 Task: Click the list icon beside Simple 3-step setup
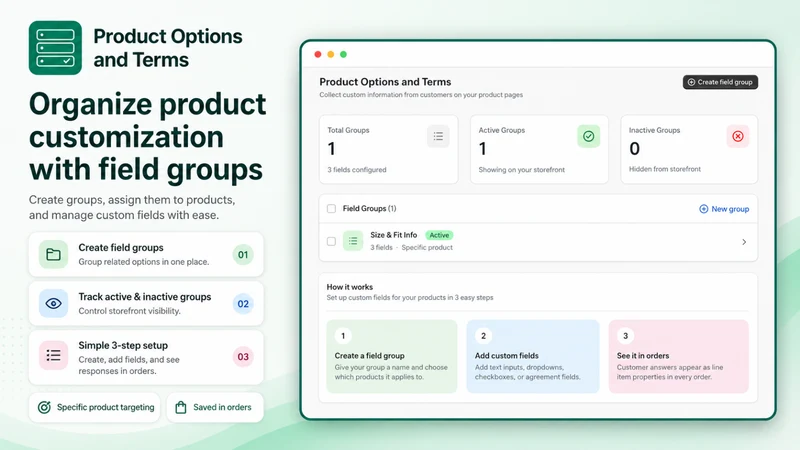pyautogui.click(x=53, y=355)
